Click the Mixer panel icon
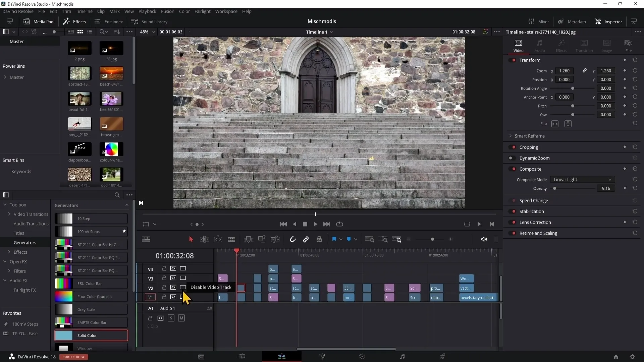Image resolution: width=644 pixels, height=362 pixels. point(530,21)
